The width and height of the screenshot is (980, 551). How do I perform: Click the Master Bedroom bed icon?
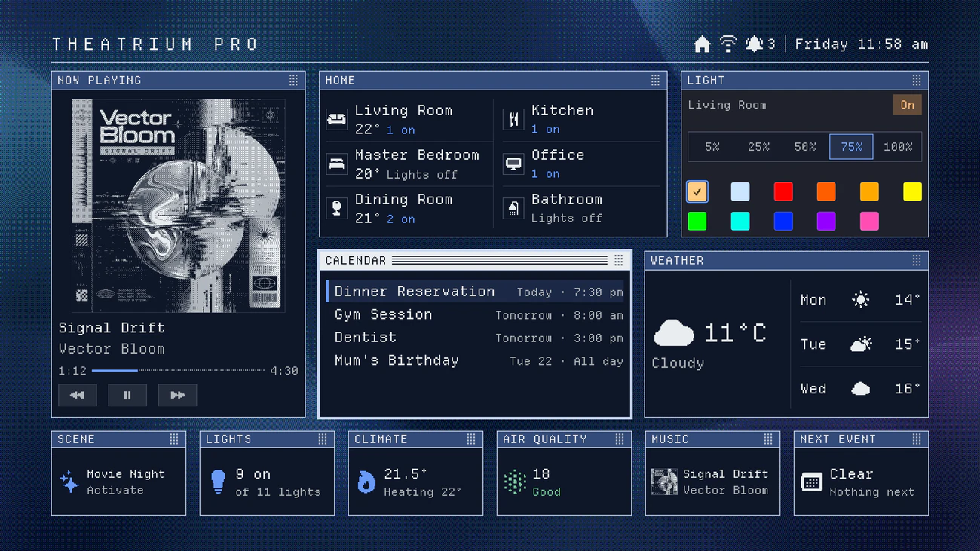click(x=336, y=164)
